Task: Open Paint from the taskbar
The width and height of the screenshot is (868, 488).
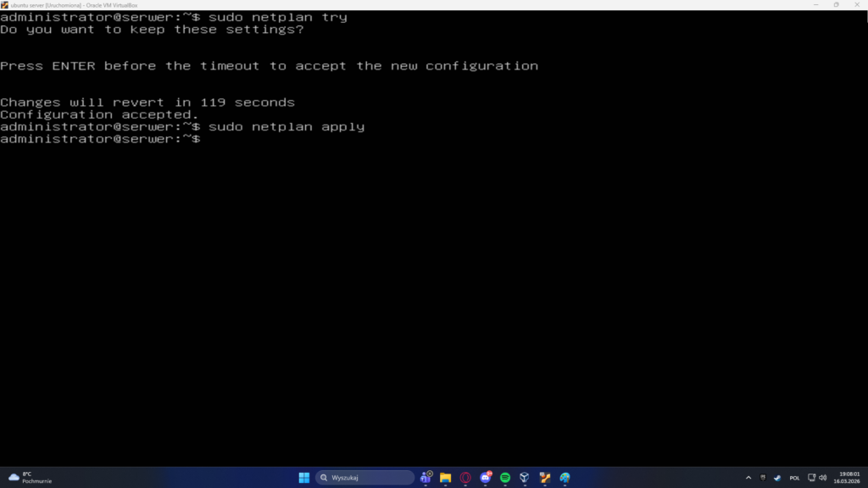Action: point(565,478)
